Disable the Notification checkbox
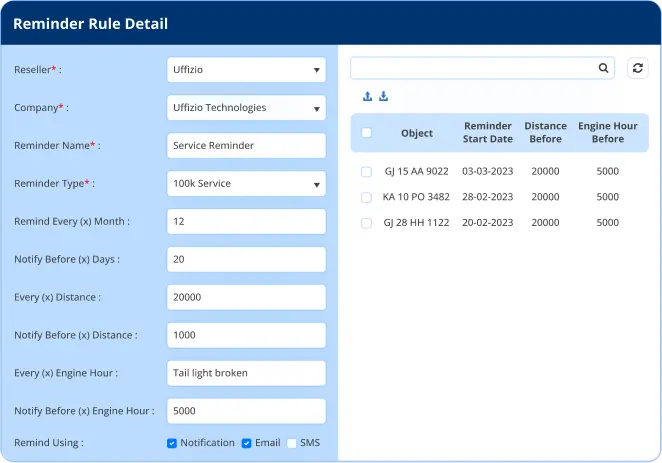This screenshot has width=662, height=463. 172,443
